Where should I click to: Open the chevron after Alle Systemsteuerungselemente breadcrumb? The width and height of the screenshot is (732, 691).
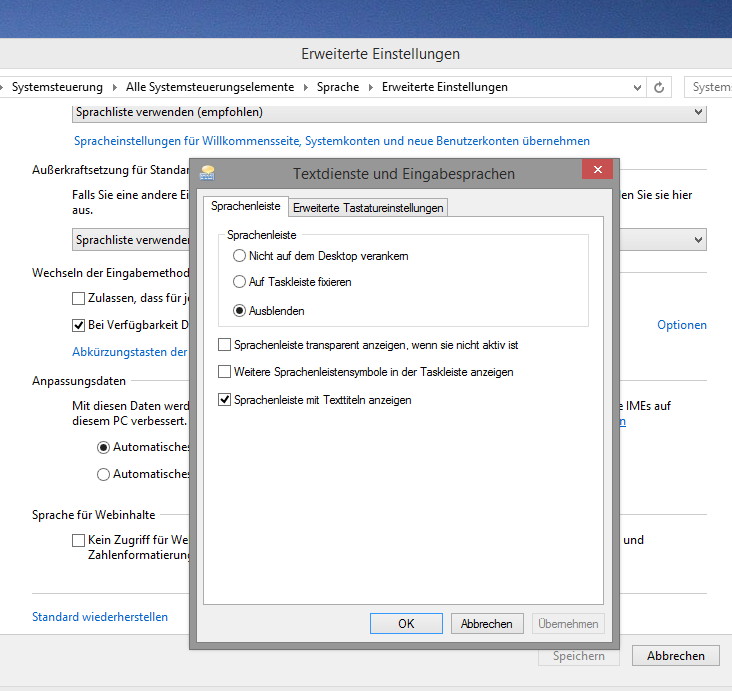click(x=306, y=87)
